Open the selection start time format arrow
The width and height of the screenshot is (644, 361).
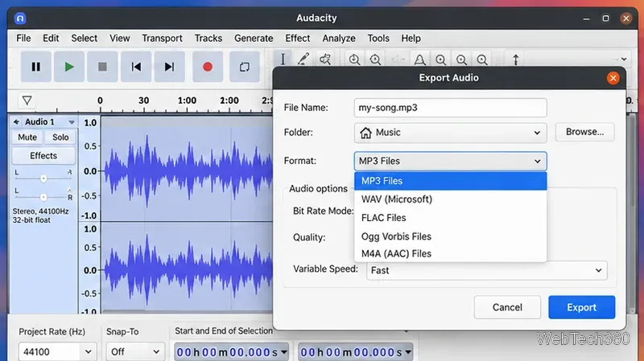[x=284, y=352]
